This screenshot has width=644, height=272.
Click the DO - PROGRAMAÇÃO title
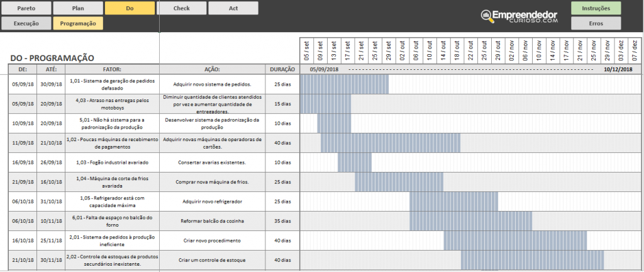coord(52,58)
